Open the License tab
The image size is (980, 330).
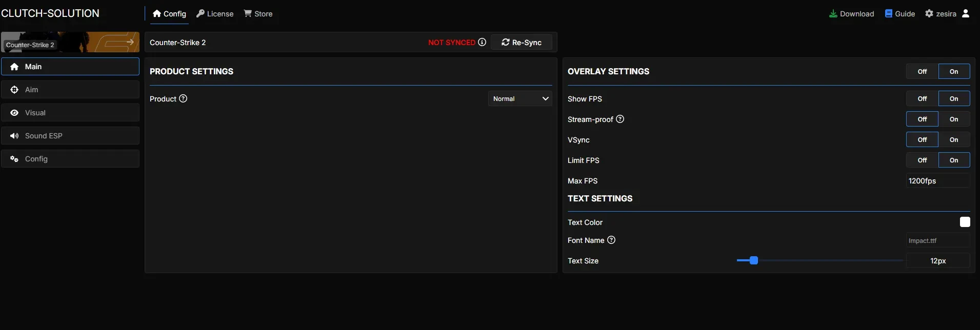215,14
